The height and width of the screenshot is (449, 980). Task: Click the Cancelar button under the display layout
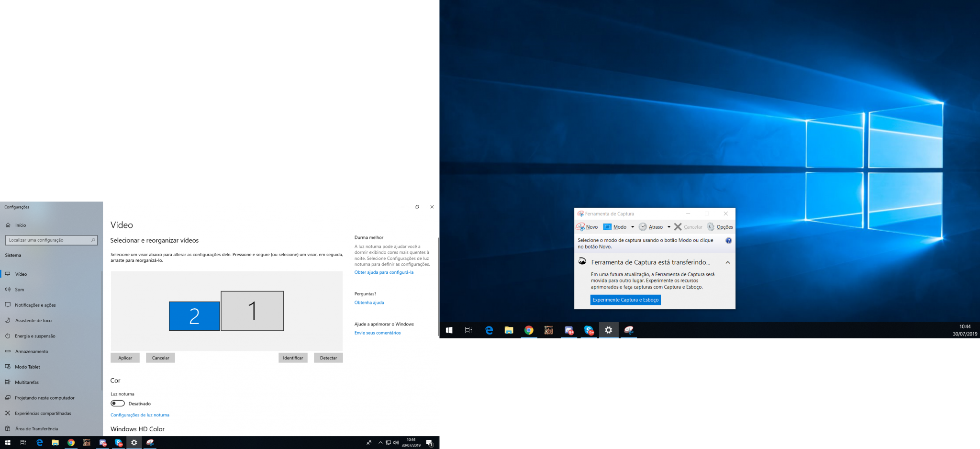pyautogui.click(x=160, y=358)
